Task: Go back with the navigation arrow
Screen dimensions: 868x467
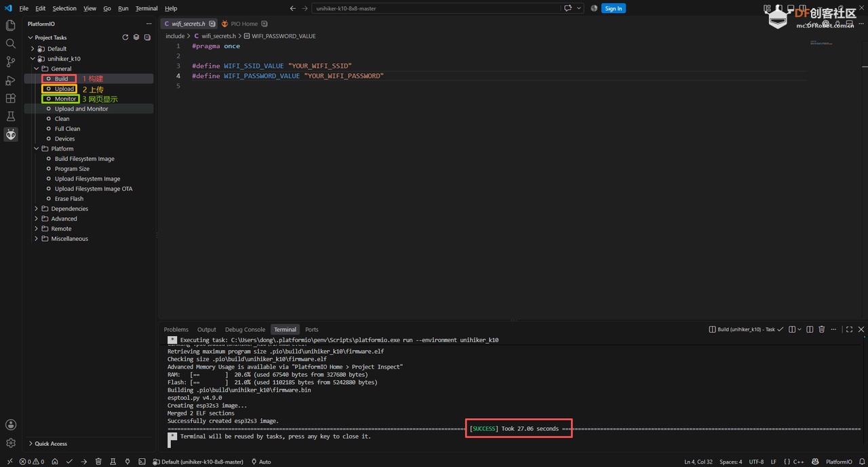Action: [293, 8]
